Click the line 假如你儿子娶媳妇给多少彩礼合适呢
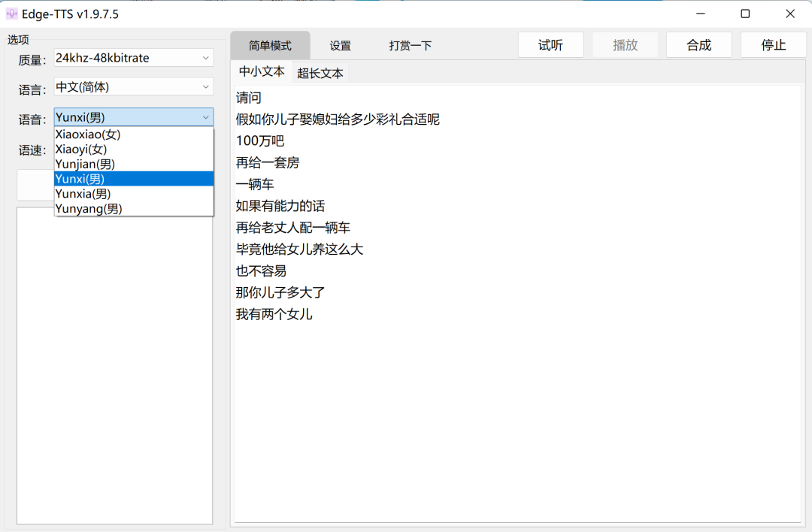Viewport: 812px width, 532px height. [338, 119]
